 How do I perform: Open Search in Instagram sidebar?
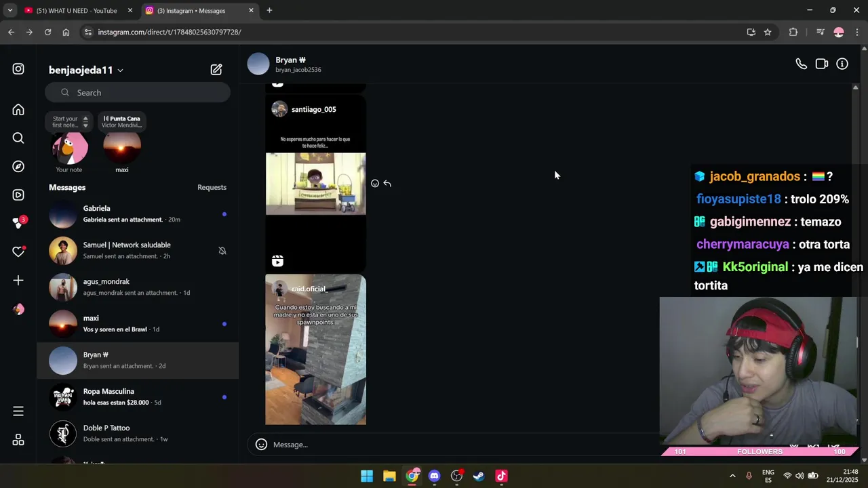tap(18, 138)
